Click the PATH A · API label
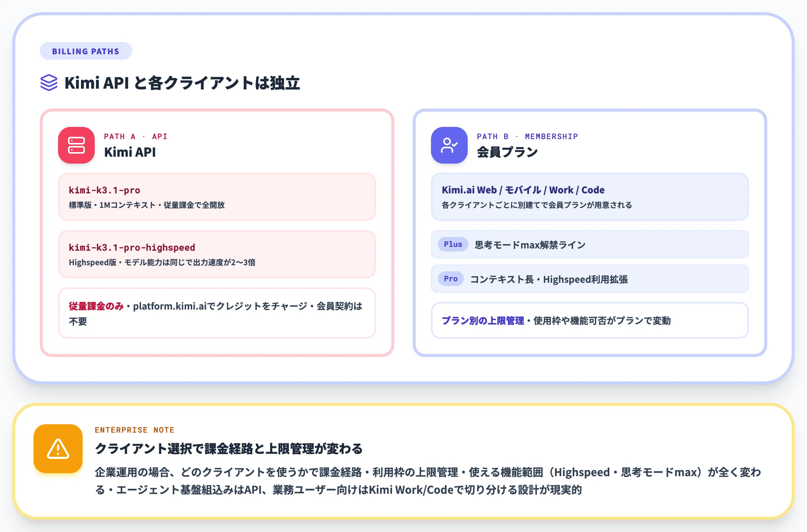This screenshot has width=807, height=532. click(x=136, y=136)
